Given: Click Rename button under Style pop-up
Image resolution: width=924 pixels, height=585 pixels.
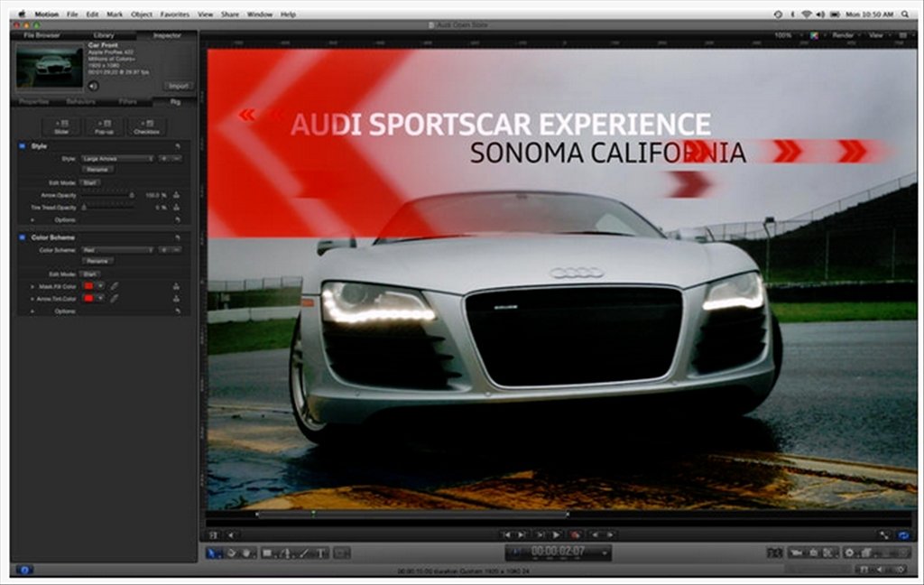Looking at the screenshot, I should (x=97, y=170).
